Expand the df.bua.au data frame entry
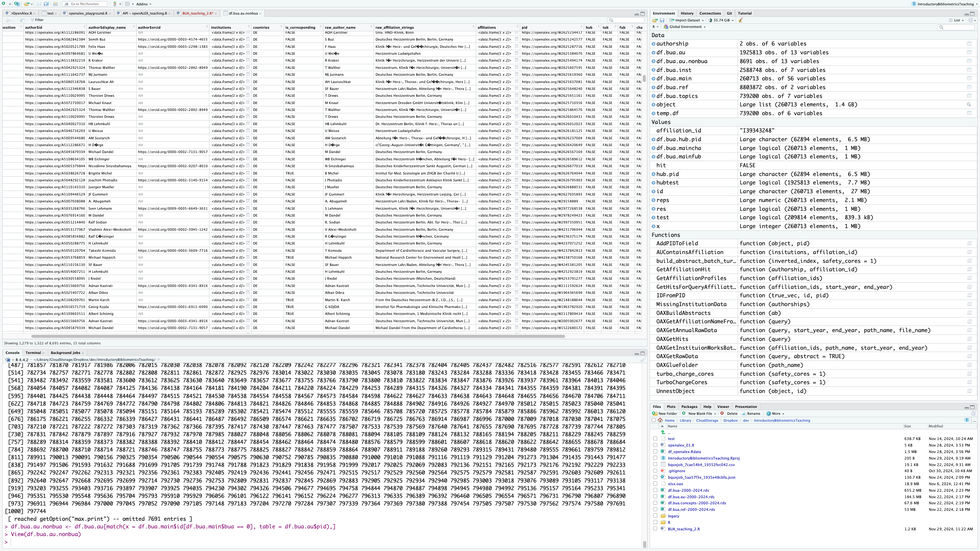The width and height of the screenshot is (980, 551). 653,52
